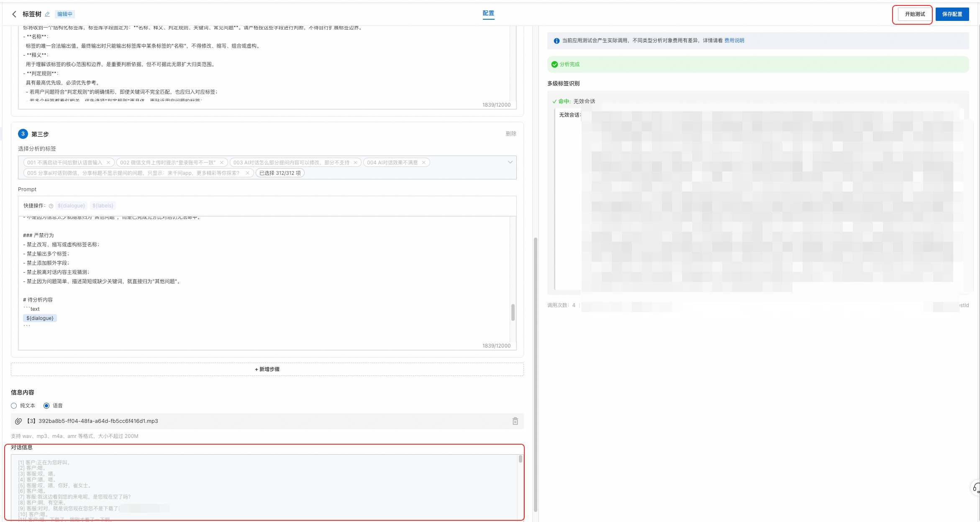Click the 快捷操作 help question icon

click(x=51, y=206)
